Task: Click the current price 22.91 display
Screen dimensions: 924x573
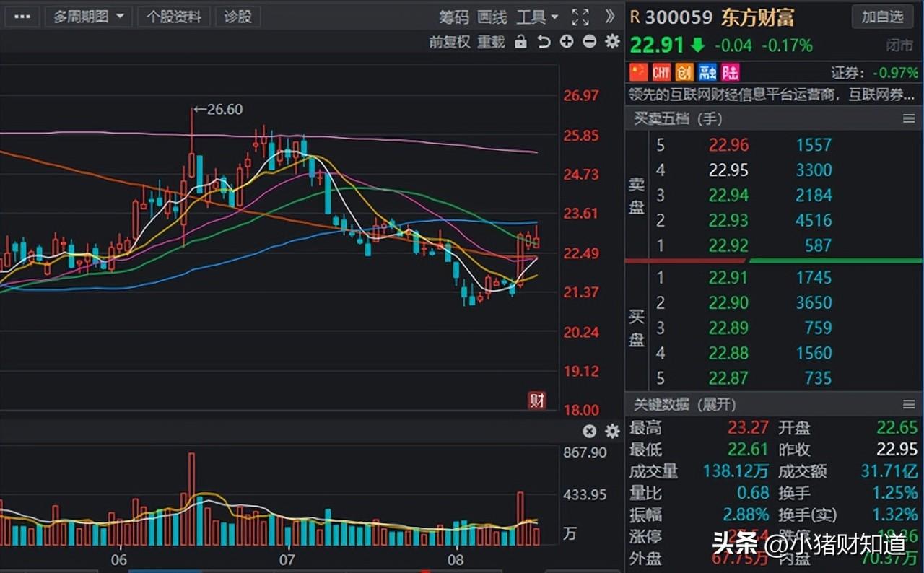Action: click(657, 45)
